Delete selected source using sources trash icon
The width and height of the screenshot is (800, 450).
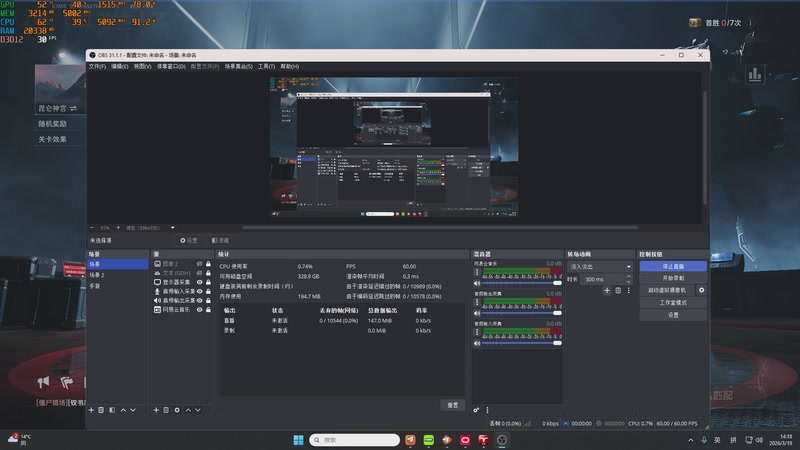[x=166, y=410]
